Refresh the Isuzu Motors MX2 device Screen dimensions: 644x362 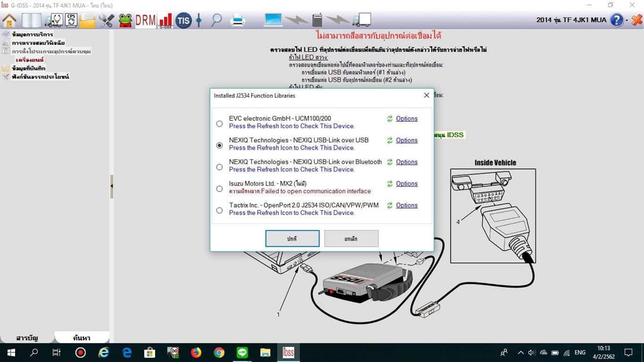[390, 183]
